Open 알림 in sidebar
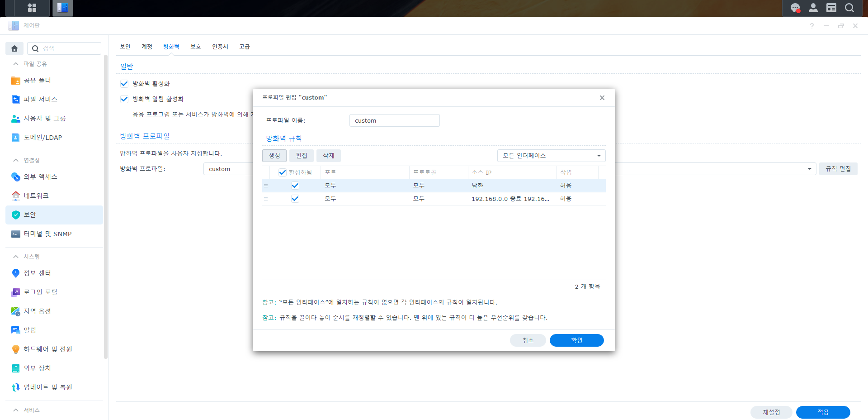The width and height of the screenshot is (868, 420). pos(54,330)
